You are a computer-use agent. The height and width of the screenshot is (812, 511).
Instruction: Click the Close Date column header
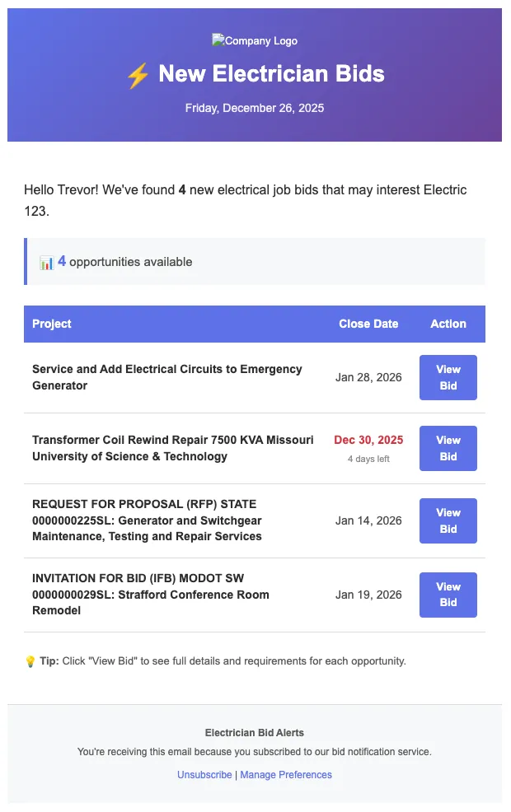click(x=368, y=324)
